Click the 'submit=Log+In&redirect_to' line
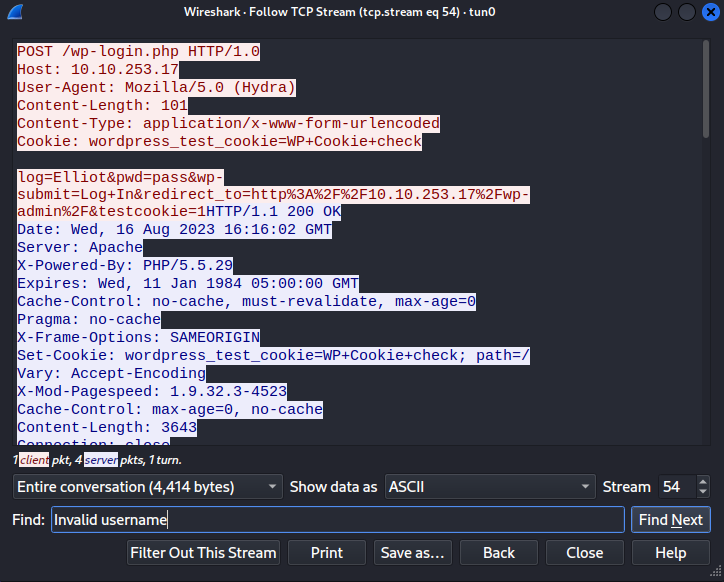 click(x=273, y=194)
